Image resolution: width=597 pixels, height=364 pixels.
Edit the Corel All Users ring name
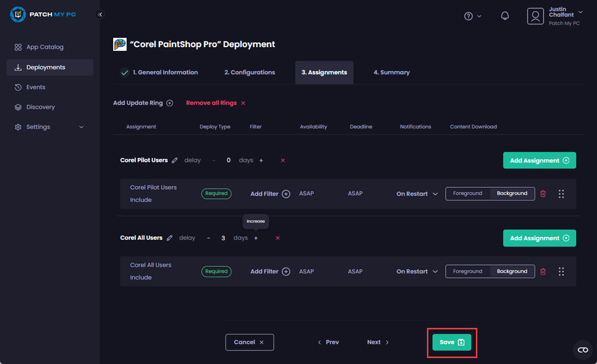(170, 238)
